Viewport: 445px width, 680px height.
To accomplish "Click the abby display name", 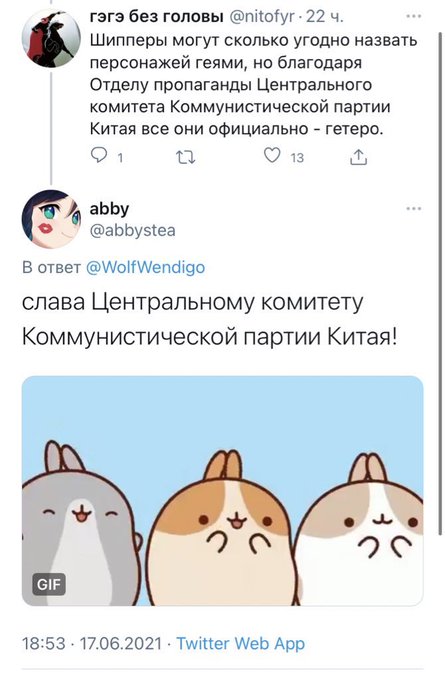I will [x=109, y=209].
